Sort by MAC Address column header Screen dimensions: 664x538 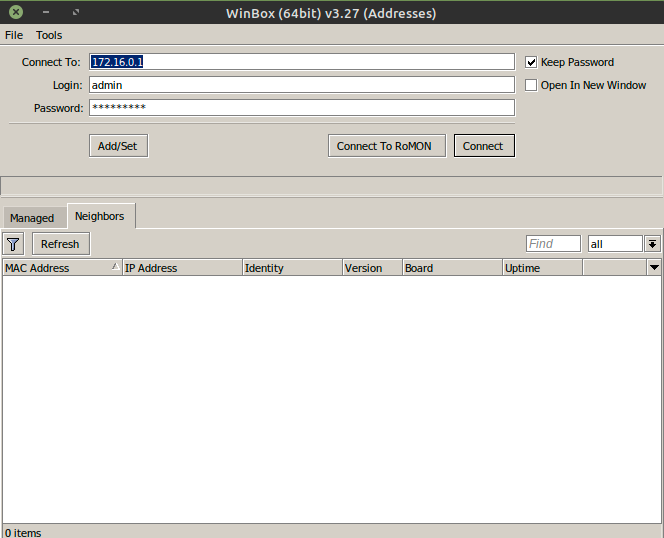point(60,268)
